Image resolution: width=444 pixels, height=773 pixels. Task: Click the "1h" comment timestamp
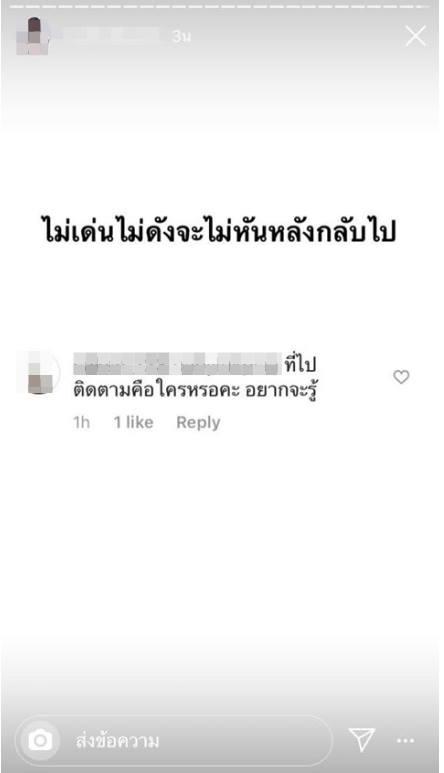tap(82, 422)
